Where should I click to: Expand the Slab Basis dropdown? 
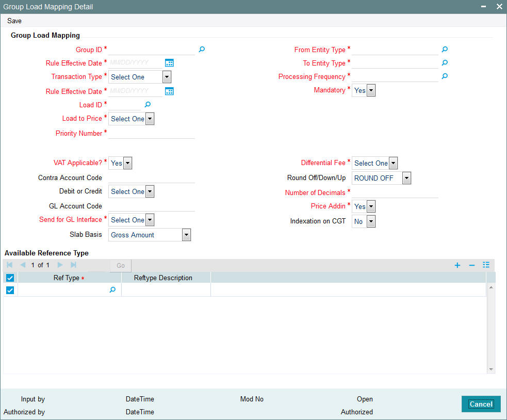coord(186,235)
